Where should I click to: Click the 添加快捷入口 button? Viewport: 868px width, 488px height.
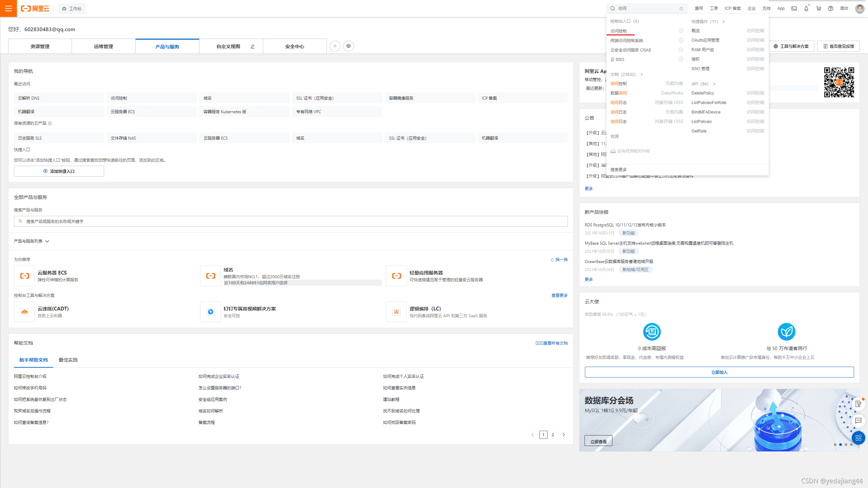(59, 171)
